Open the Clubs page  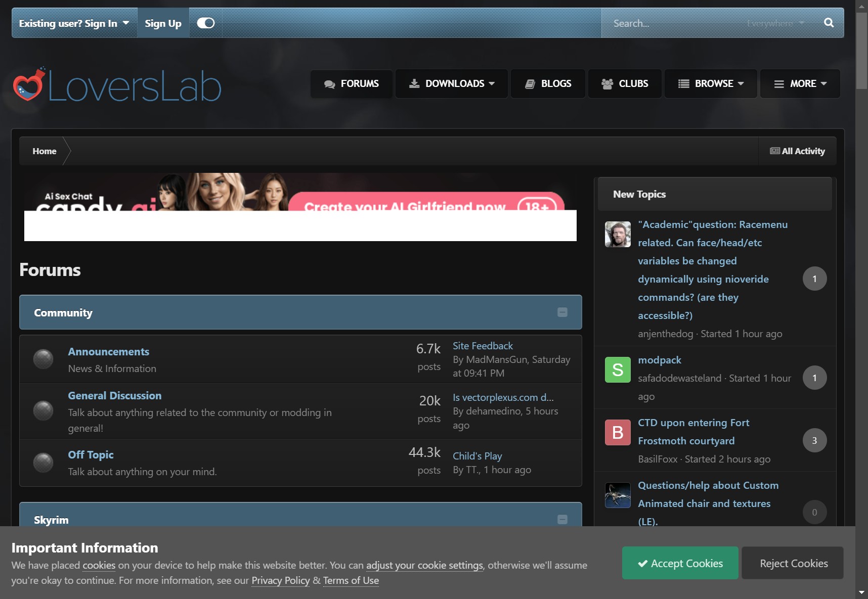tap(625, 84)
